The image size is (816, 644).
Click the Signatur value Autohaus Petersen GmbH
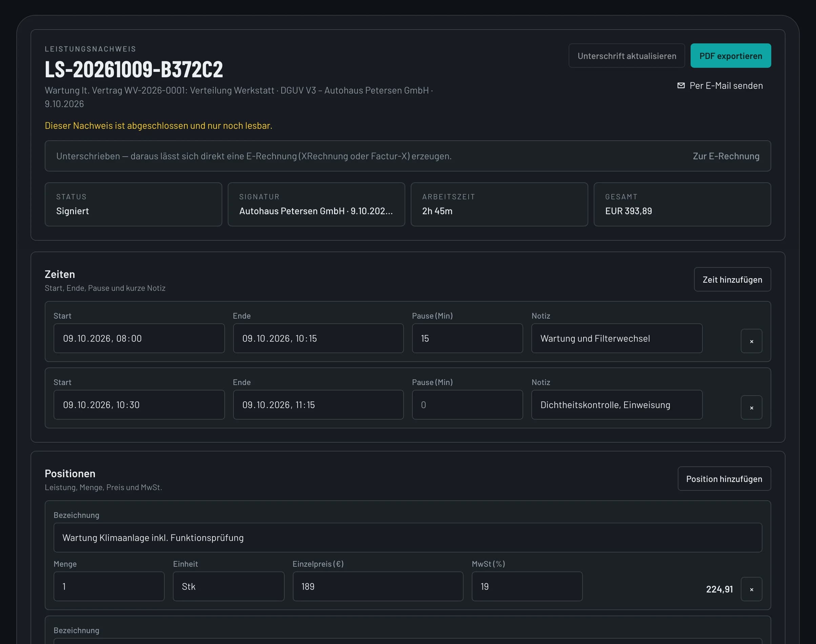coord(316,211)
